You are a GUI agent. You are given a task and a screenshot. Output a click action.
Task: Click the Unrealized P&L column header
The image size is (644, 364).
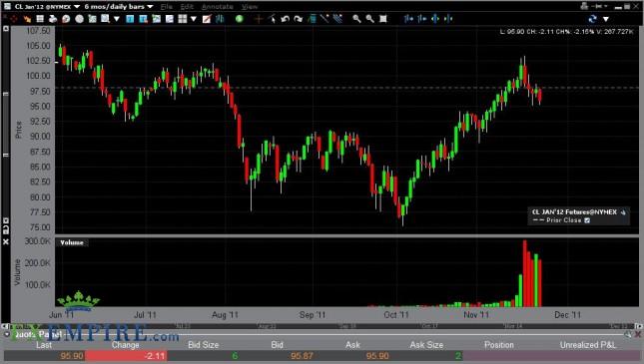click(588, 345)
